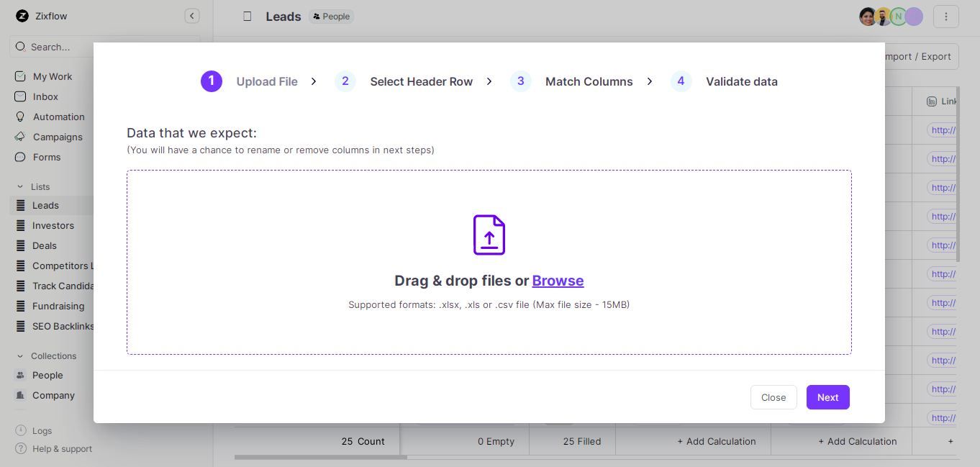Collapse the sidebar with the arrow button
This screenshot has height=467, width=980.
coord(191,15)
